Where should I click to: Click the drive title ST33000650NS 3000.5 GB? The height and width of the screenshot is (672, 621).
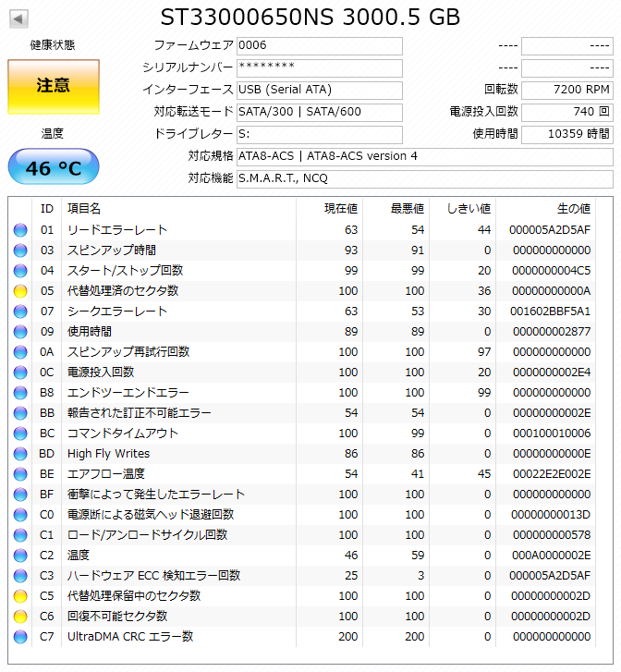point(310,18)
